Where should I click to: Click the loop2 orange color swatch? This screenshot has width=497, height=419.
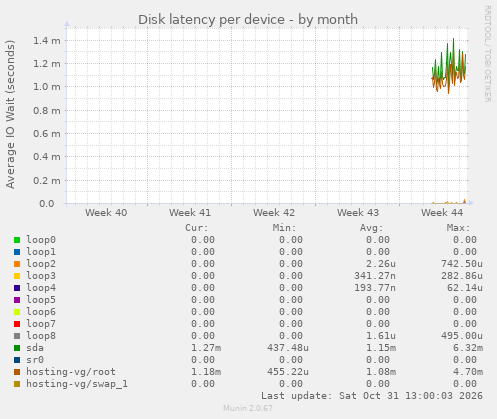click(x=17, y=264)
